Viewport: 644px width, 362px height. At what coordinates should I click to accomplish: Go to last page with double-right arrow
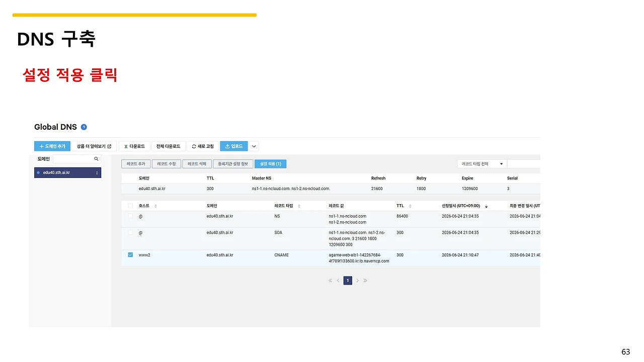pyautogui.click(x=365, y=281)
